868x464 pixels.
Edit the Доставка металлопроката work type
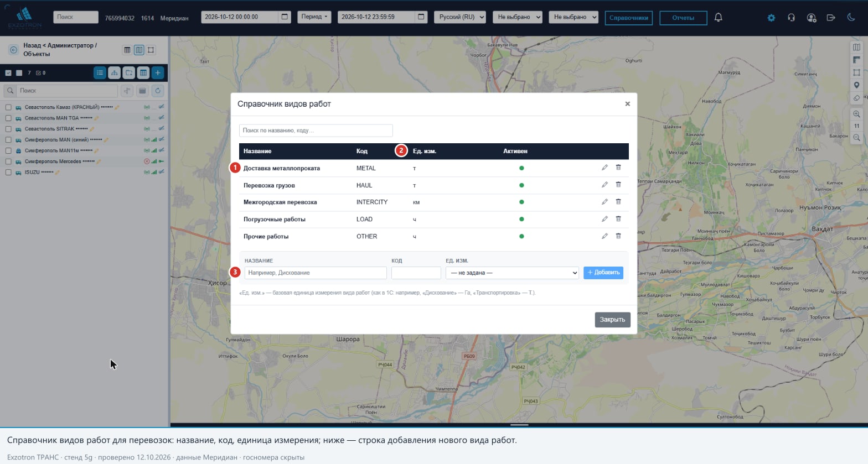604,168
